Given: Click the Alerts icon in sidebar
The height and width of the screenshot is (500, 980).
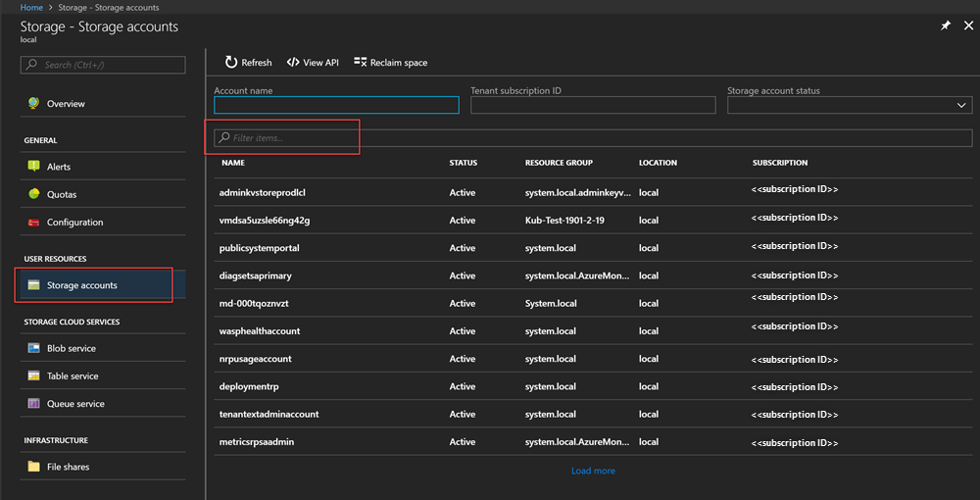Looking at the screenshot, I should pyautogui.click(x=33, y=167).
